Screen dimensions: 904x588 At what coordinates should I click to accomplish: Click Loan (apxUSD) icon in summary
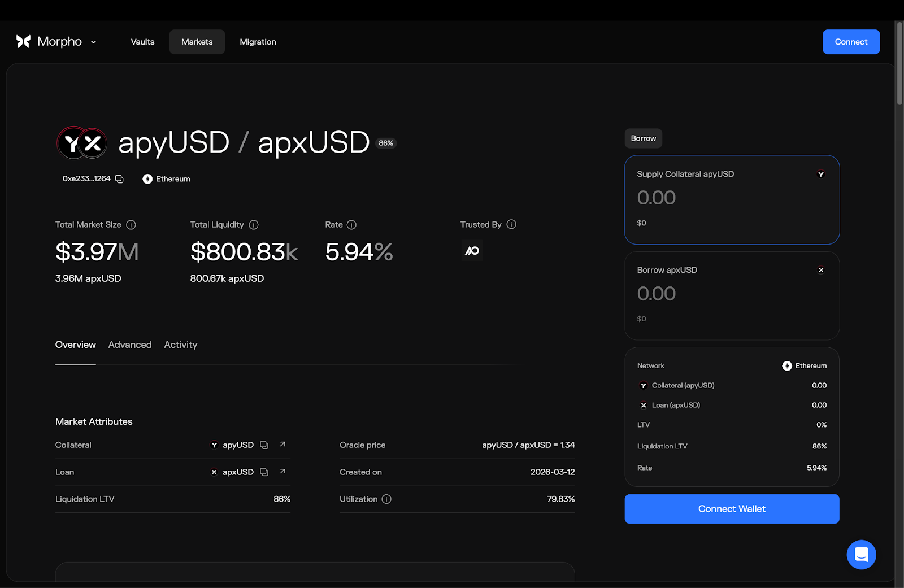tap(644, 405)
